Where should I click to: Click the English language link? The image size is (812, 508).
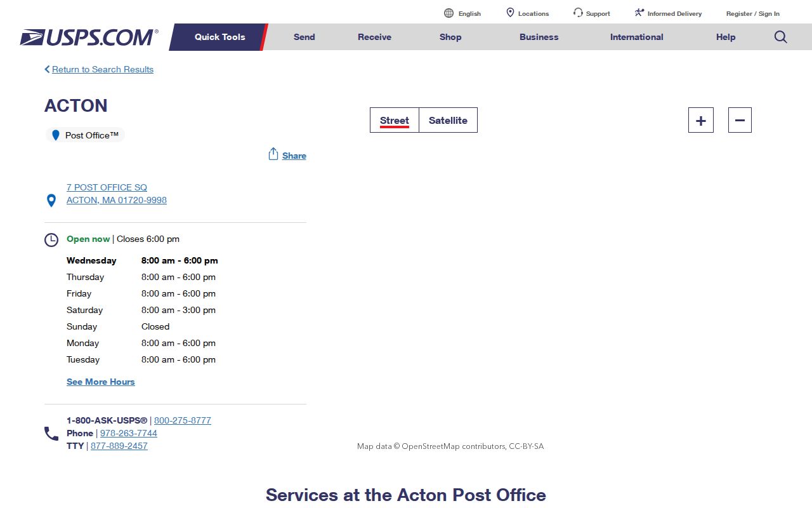coord(469,13)
